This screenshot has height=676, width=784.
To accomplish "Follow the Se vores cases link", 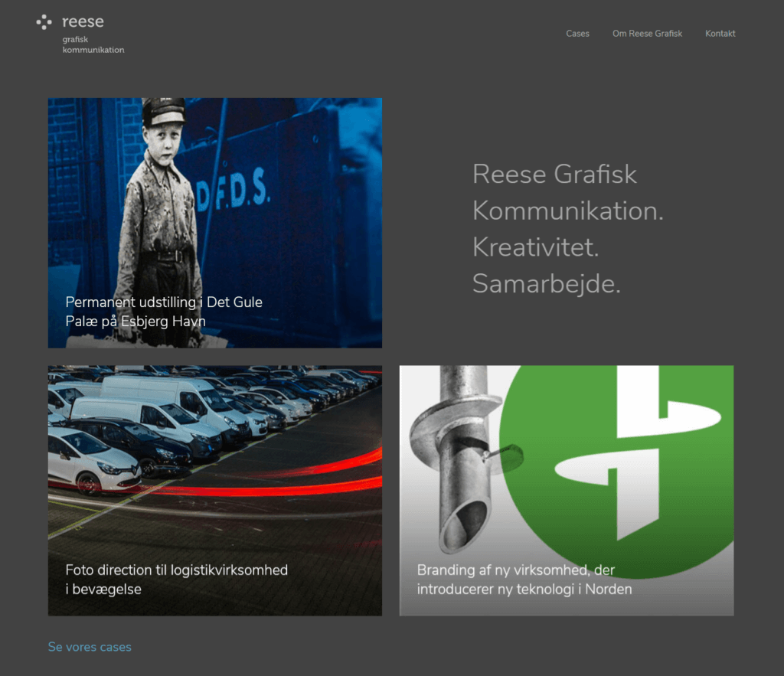I will tap(90, 646).
